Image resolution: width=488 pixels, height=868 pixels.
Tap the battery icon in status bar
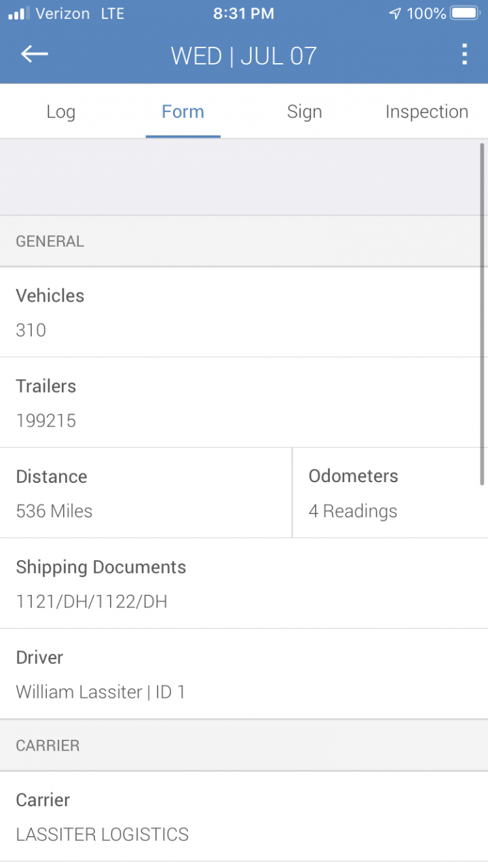pyautogui.click(x=465, y=14)
